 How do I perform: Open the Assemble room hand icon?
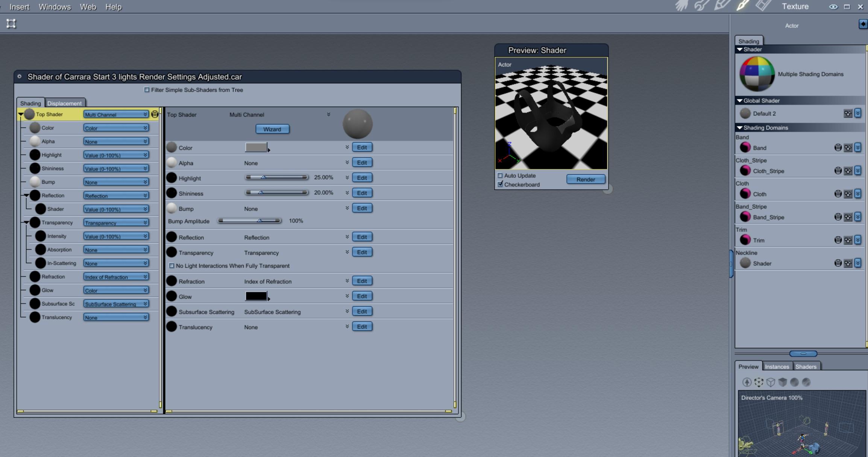[681, 6]
